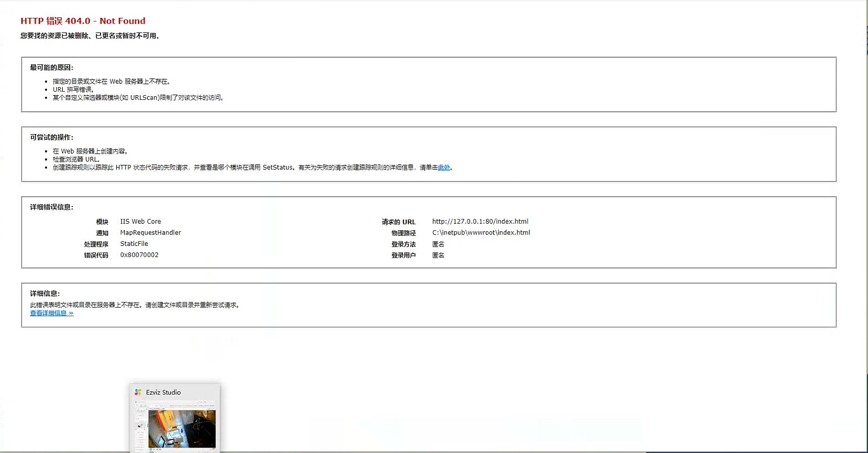This screenshot has height=453, width=868.
Task: Click the 详细信息 section heading
Action: (x=45, y=294)
